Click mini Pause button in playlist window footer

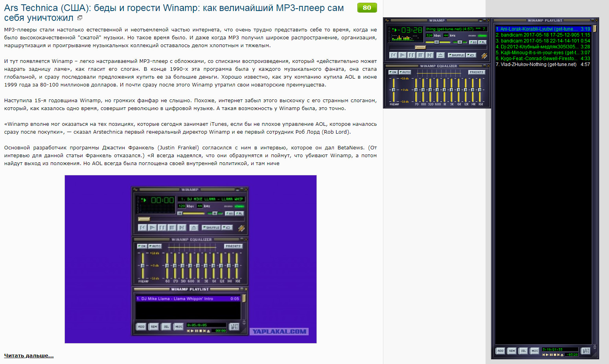pyautogui.click(x=551, y=355)
